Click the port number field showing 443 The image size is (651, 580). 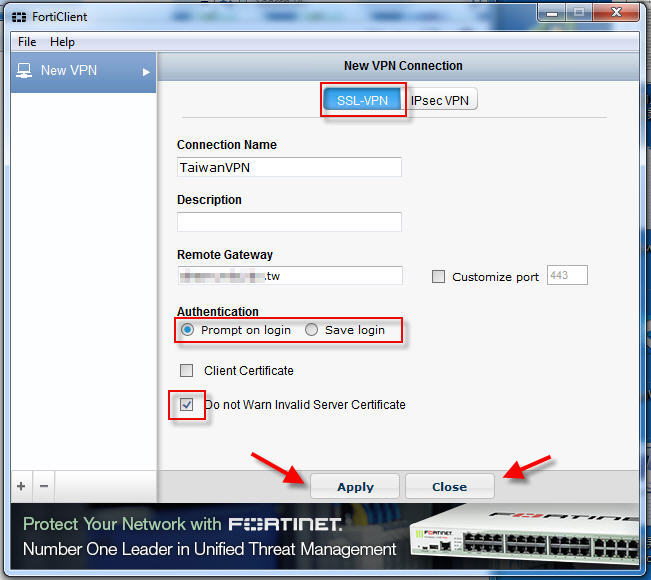(567, 275)
